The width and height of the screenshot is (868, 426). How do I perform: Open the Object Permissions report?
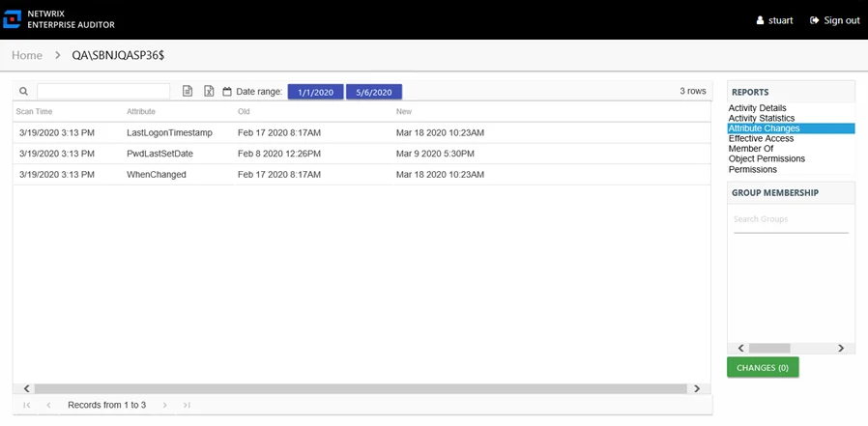(767, 158)
